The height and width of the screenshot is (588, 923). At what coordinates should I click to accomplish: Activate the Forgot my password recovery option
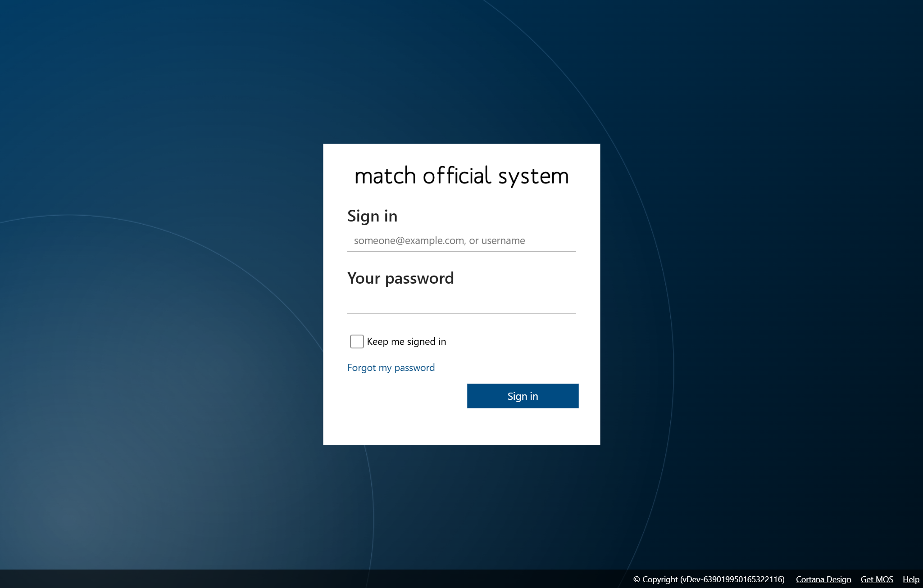391,367
